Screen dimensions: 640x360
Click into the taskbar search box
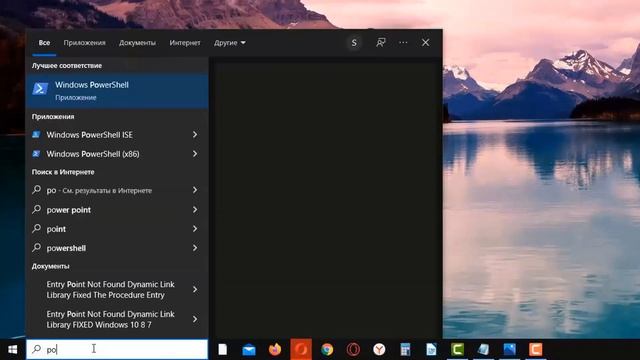pyautogui.click(x=117, y=349)
